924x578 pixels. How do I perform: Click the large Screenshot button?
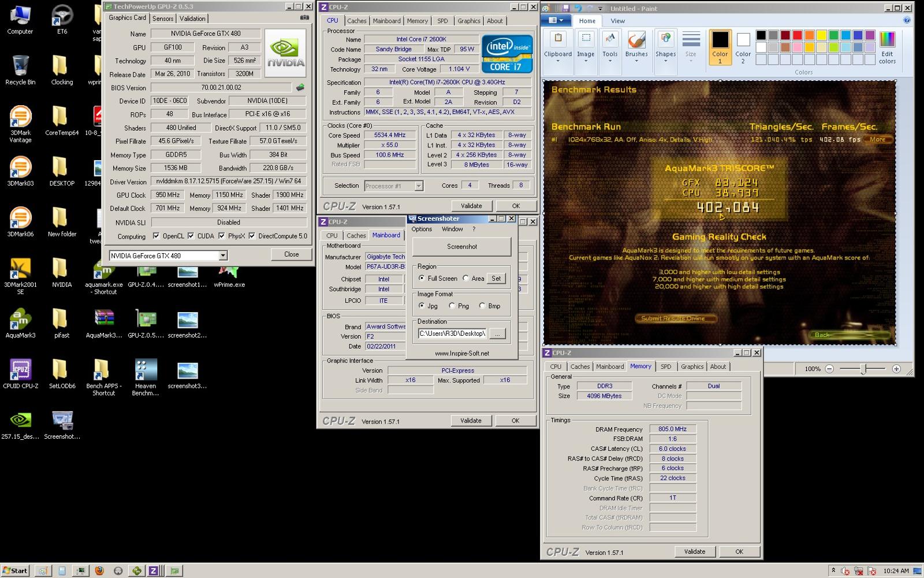(461, 246)
